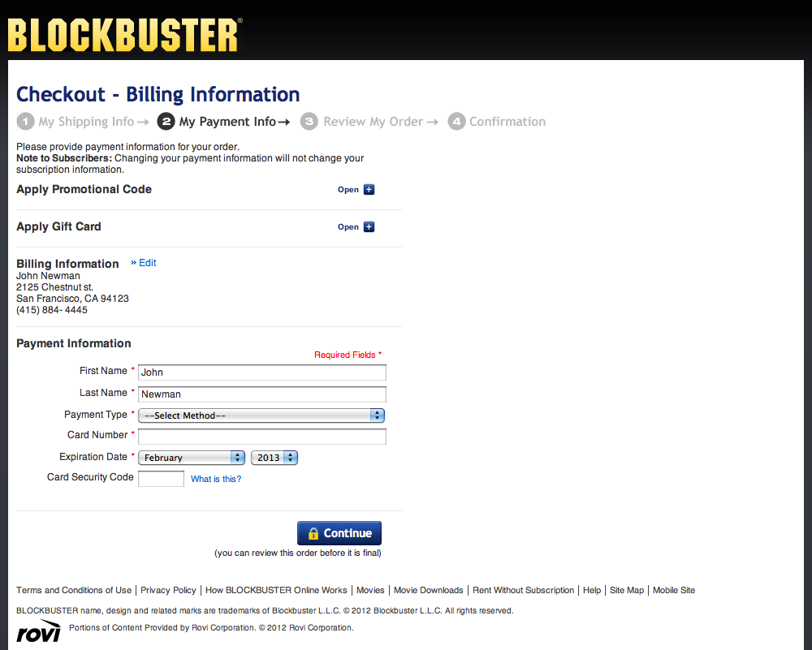Click the step 1 circle for My Shipping Info

tap(25, 121)
